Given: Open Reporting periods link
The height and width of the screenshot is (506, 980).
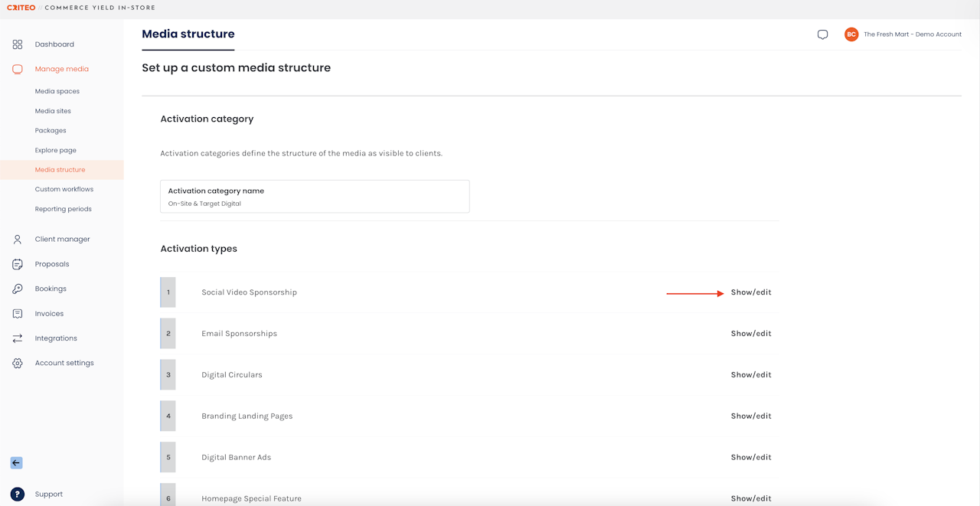Looking at the screenshot, I should pos(64,209).
